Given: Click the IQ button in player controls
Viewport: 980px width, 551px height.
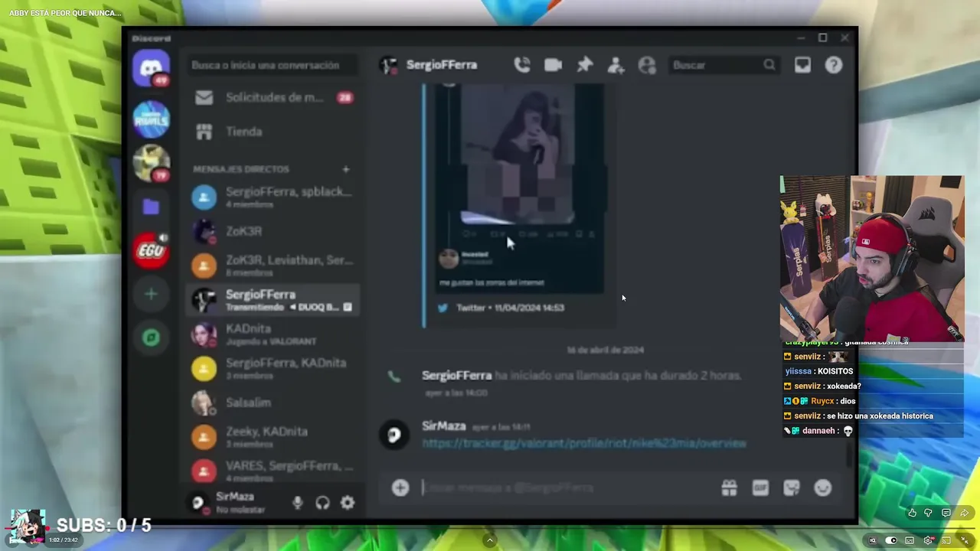Looking at the screenshot, I should (x=873, y=540).
